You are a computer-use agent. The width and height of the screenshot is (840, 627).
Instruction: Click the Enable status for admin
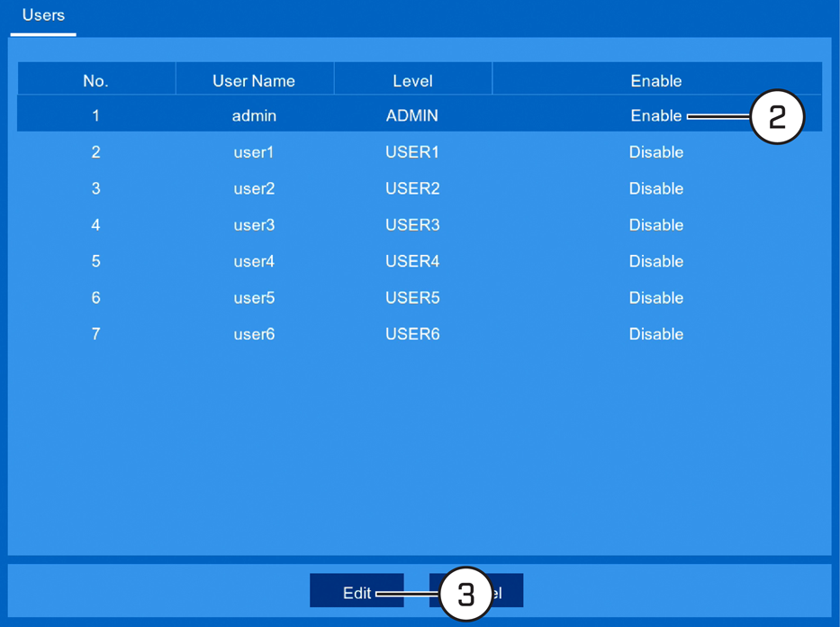[655, 115]
